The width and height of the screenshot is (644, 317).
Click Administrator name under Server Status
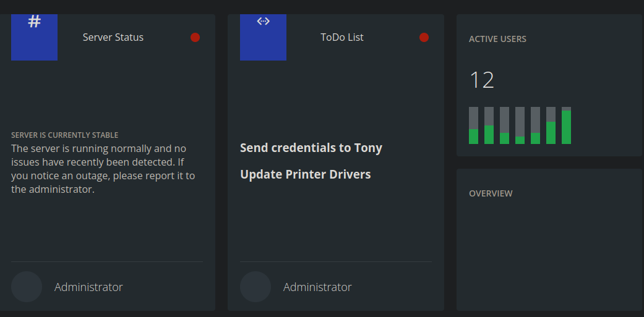point(88,287)
